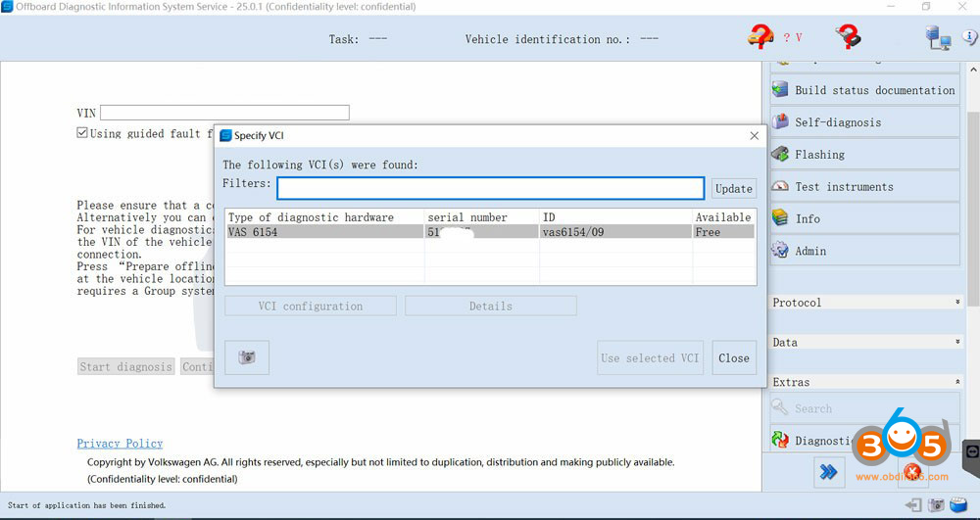Open the Info mode
This screenshot has width=980, height=520.
point(865,218)
